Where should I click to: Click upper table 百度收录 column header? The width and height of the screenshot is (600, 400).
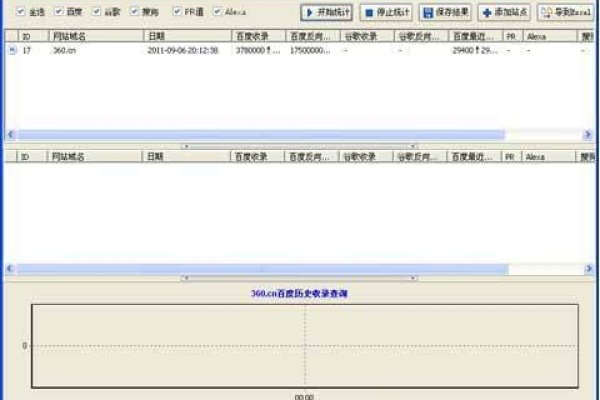point(259,36)
